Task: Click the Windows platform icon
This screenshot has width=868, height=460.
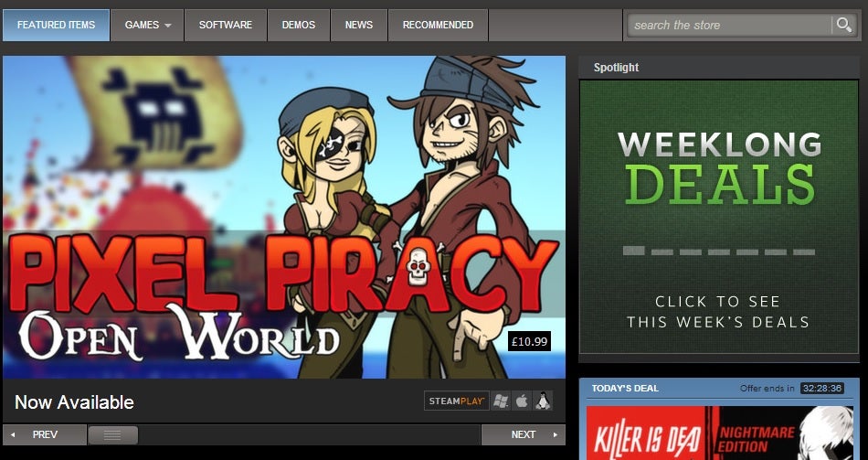Action: tap(500, 401)
